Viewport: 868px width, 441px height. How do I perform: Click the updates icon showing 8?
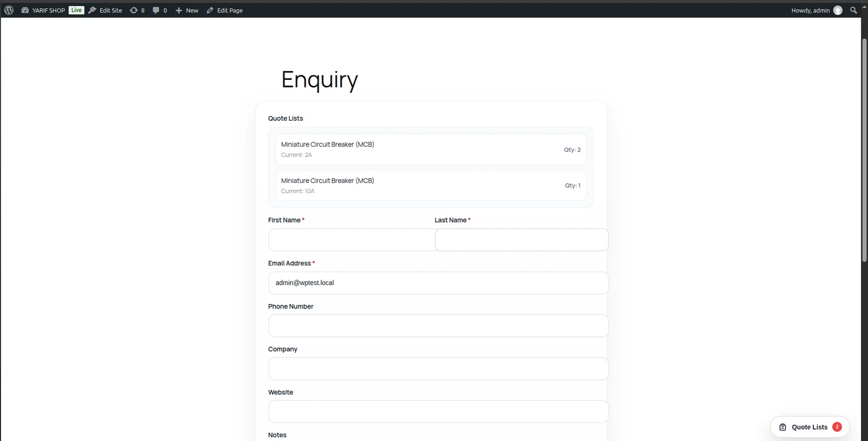(x=137, y=10)
